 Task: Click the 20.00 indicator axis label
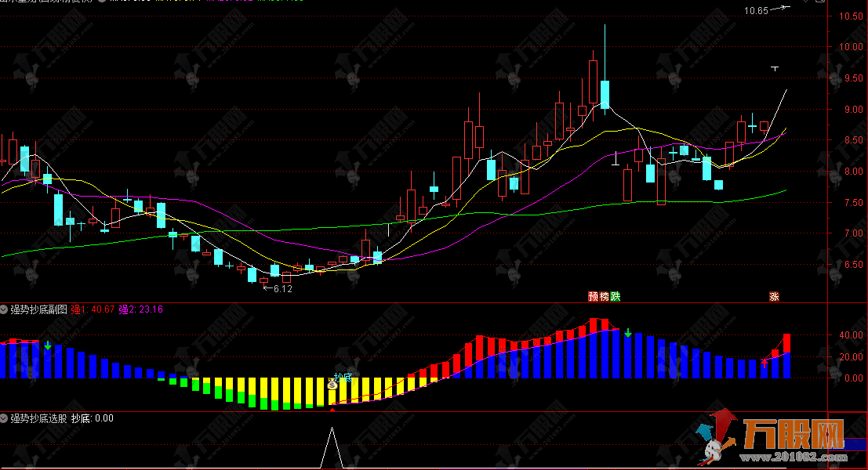tap(852, 357)
